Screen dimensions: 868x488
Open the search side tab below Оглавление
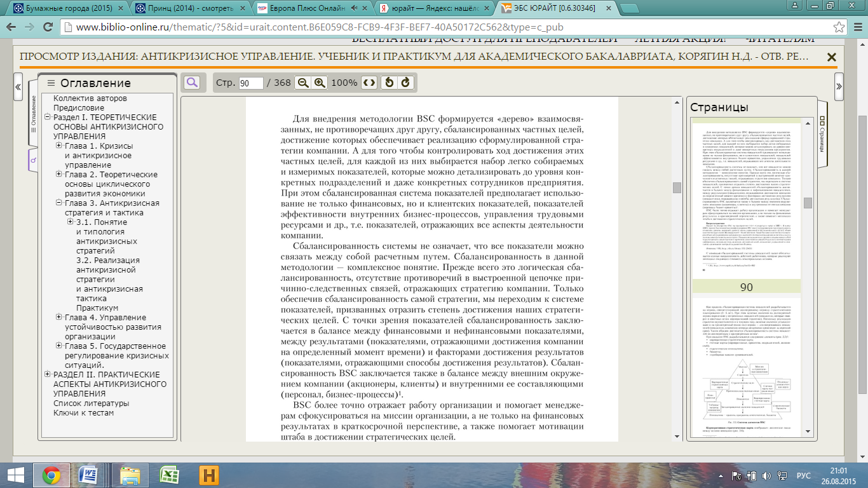click(34, 160)
